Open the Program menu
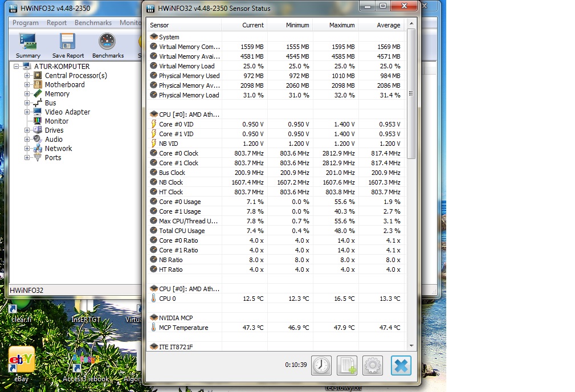575x392 pixels. click(x=25, y=23)
